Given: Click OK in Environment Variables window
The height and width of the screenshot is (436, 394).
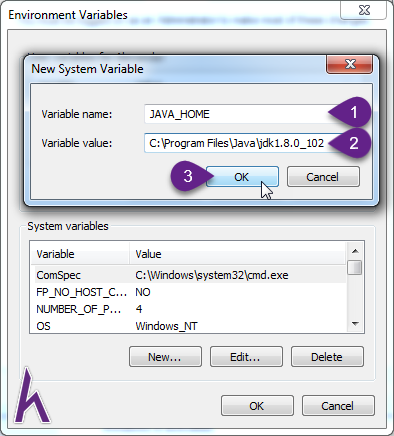Looking at the screenshot, I should (x=257, y=406).
